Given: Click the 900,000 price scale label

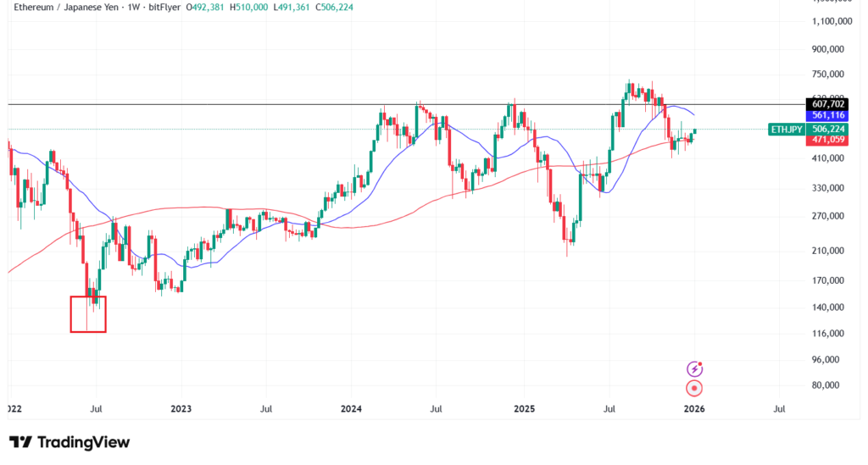Looking at the screenshot, I should point(829,49).
